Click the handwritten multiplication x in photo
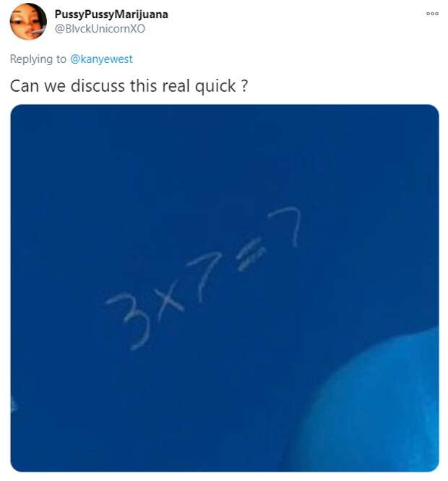448x481 pixels. click(x=170, y=302)
